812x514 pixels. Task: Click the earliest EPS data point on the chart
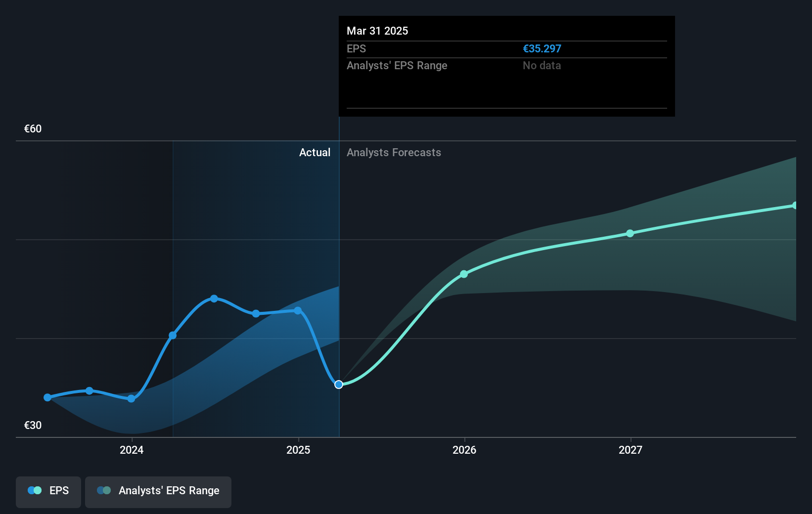point(47,397)
